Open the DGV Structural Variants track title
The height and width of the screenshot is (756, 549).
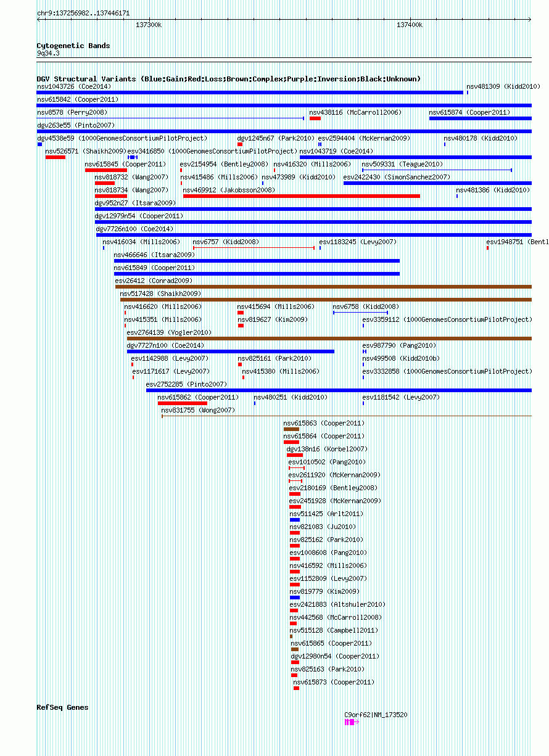(x=229, y=79)
